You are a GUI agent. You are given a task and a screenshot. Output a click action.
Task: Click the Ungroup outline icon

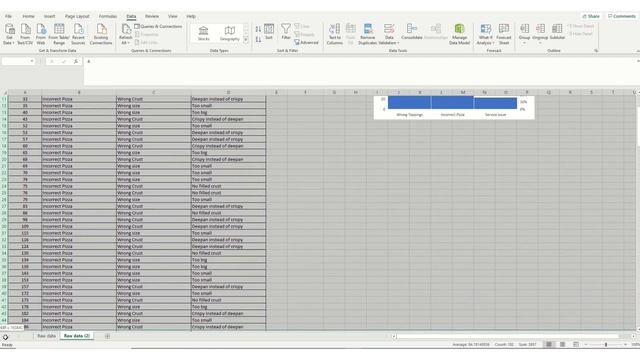(540, 29)
